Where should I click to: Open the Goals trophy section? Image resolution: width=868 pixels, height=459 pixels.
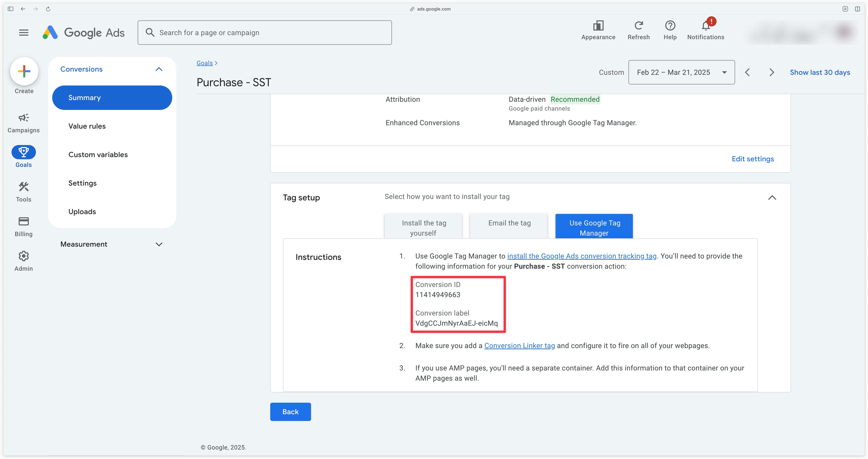coord(24,157)
